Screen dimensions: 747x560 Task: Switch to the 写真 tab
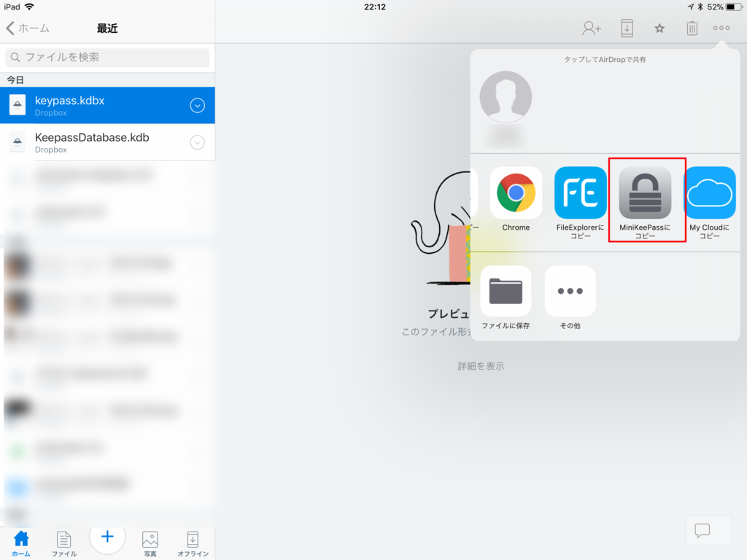(x=150, y=544)
